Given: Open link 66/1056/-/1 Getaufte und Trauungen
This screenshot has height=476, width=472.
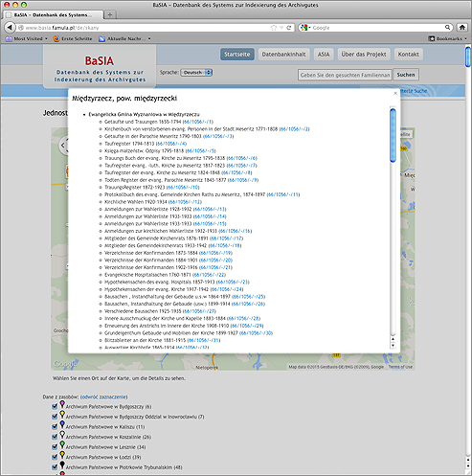Looking at the screenshot, I should tap(198, 122).
